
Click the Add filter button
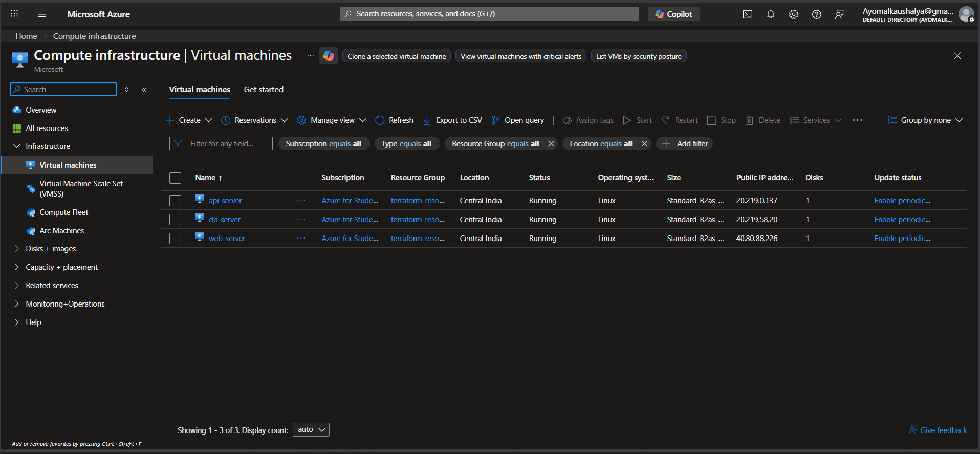coord(685,144)
